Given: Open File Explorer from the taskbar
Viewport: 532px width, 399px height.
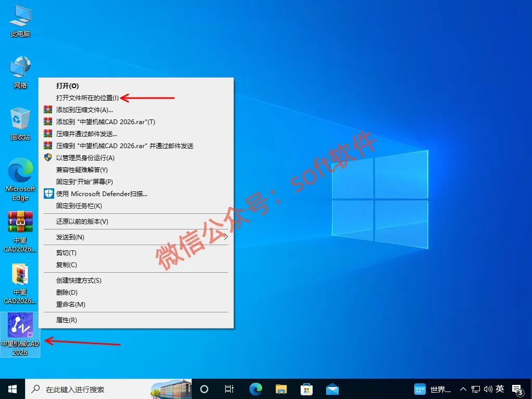Looking at the screenshot, I should click(x=281, y=389).
